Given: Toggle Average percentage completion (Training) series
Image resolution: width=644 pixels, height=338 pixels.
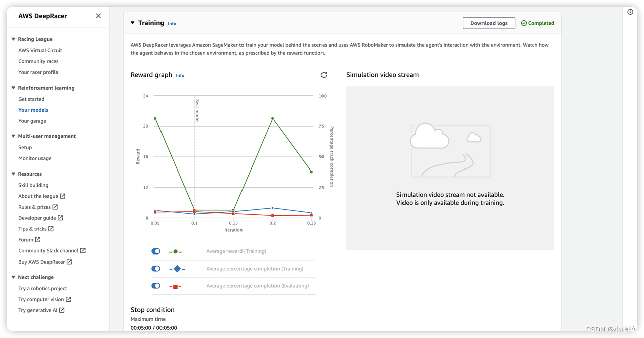Looking at the screenshot, I should (x=156, y=269).
